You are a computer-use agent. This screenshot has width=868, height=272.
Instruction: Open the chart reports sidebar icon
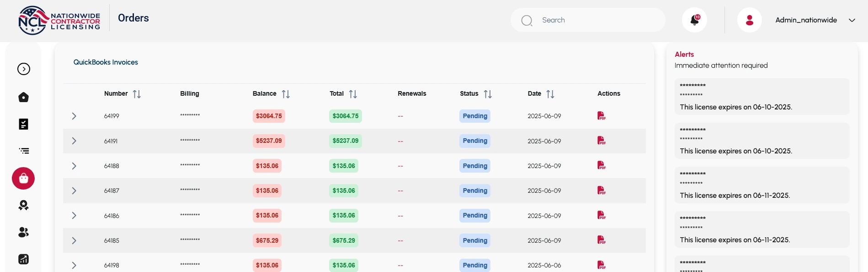coord(23,259)
